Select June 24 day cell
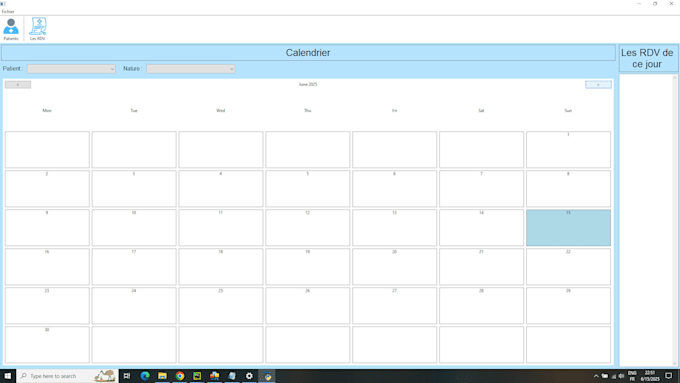This screenshot has width=680, height=383. point(134,306)
